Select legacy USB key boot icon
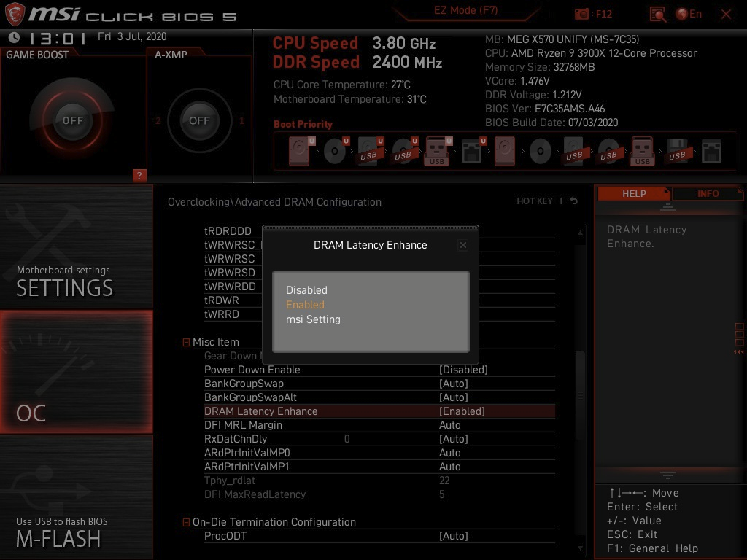Image resolution: width=747 pixels, height=560 pixels. pyautogui.click(x=643, y=152)
